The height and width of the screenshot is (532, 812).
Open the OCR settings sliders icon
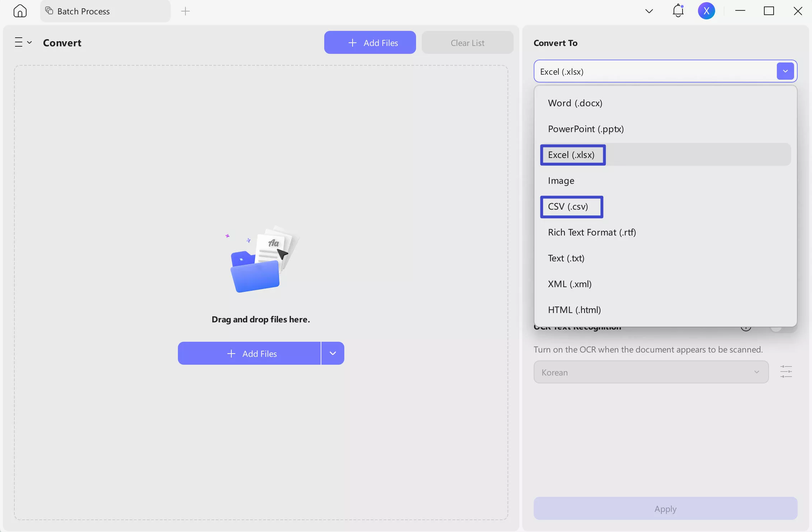coord(786,372)
